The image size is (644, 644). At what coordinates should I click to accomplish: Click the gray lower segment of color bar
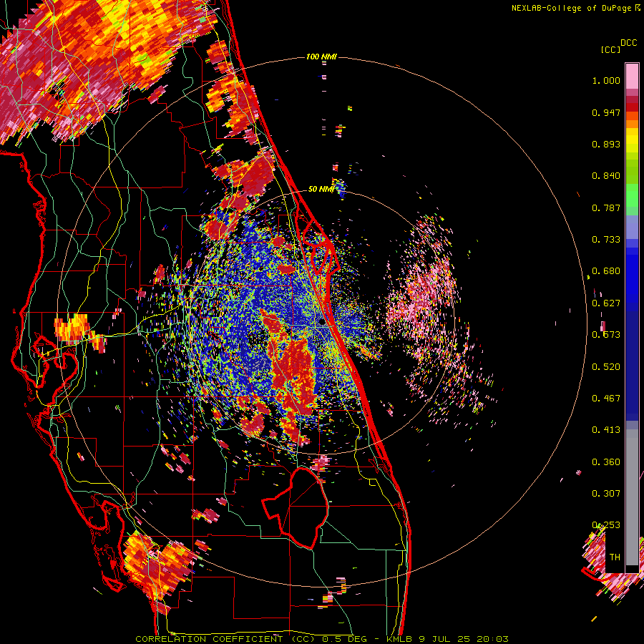coord(632,497)
